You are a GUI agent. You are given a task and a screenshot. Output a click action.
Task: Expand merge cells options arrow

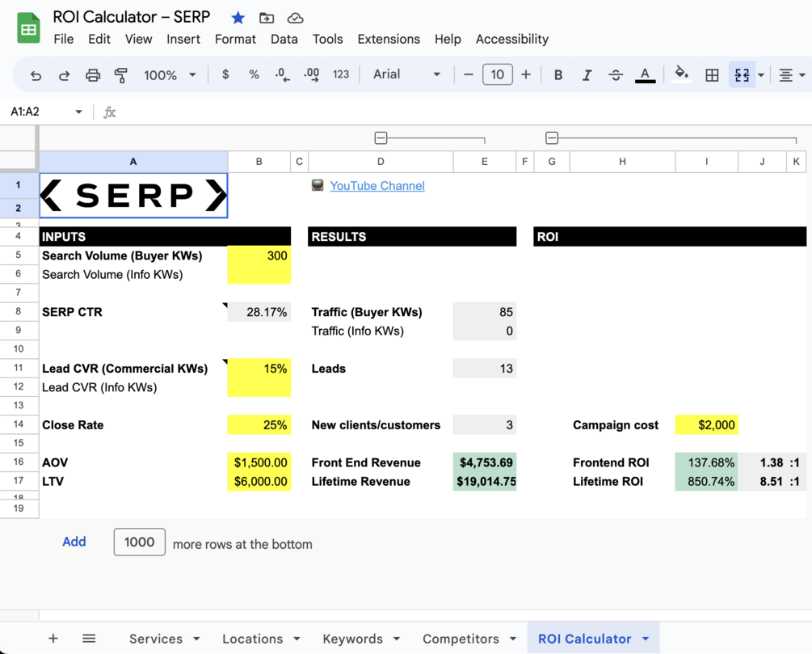click(761, 75)
